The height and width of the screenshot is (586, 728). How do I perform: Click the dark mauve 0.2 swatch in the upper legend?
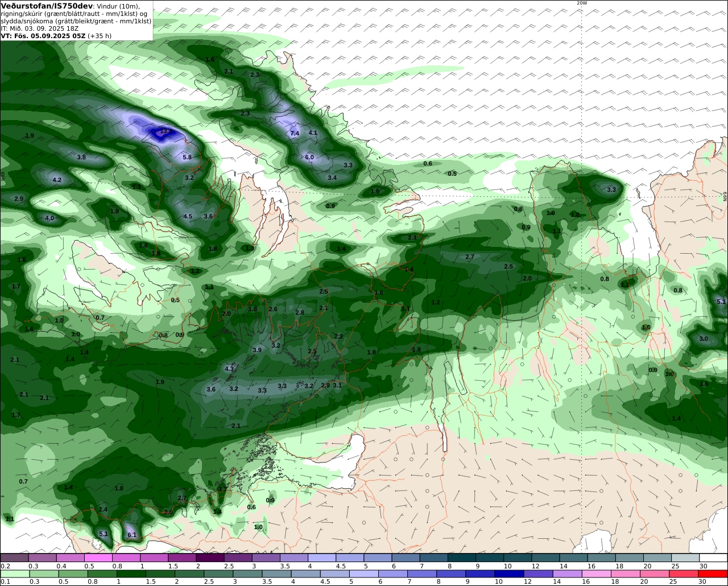point(14,558)
